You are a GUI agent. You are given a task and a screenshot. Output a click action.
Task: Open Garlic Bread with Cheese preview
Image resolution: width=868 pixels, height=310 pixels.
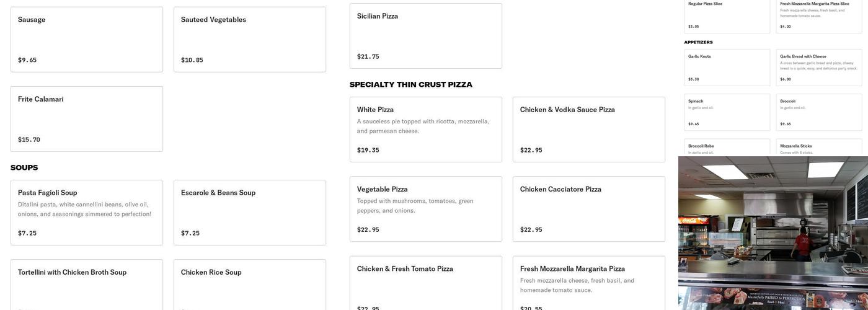click(x=818, y=67)
